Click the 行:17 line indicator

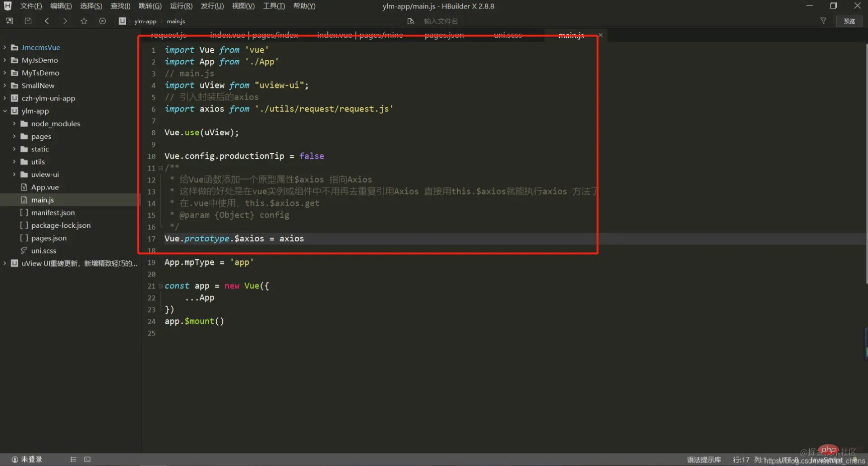point(741,460)
